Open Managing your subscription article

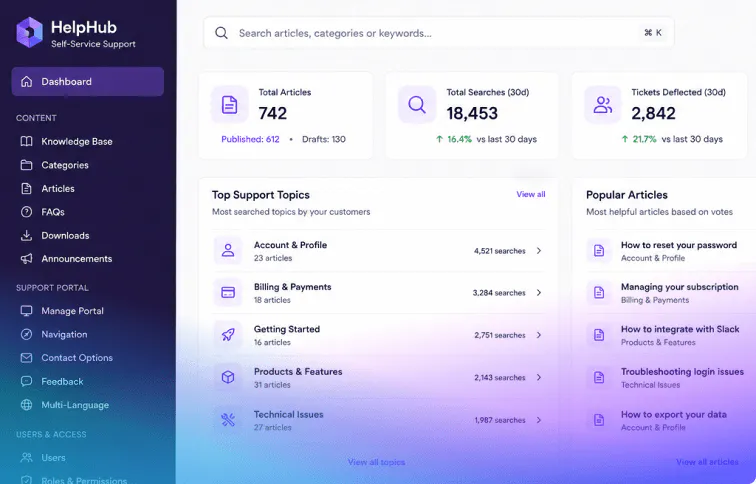click(x=679, y=287)
